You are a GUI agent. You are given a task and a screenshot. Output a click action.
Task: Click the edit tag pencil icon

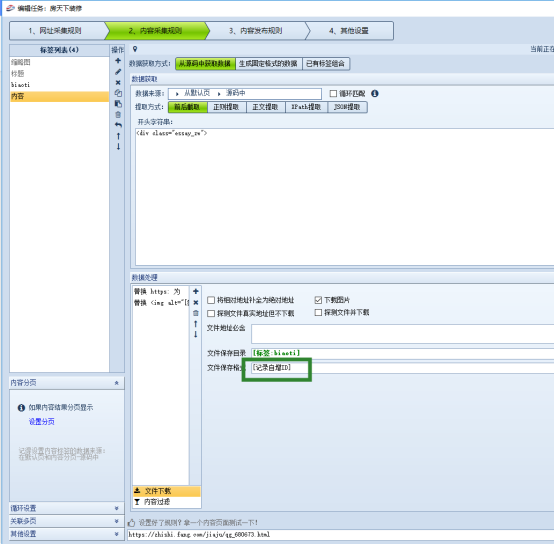[x=118, y=72]
